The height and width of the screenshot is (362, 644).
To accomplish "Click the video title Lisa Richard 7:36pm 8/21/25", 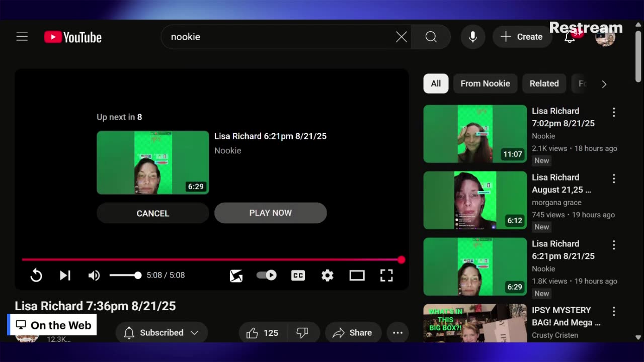I will pos(95,306).
